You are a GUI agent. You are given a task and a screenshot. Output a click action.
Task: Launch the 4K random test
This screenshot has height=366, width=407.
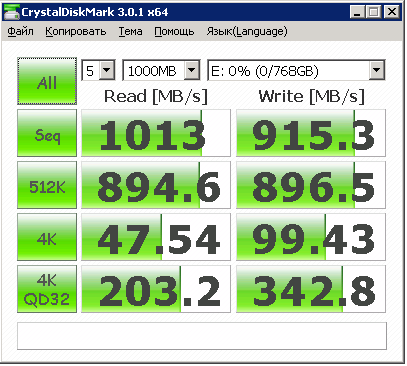coord(47,237)
